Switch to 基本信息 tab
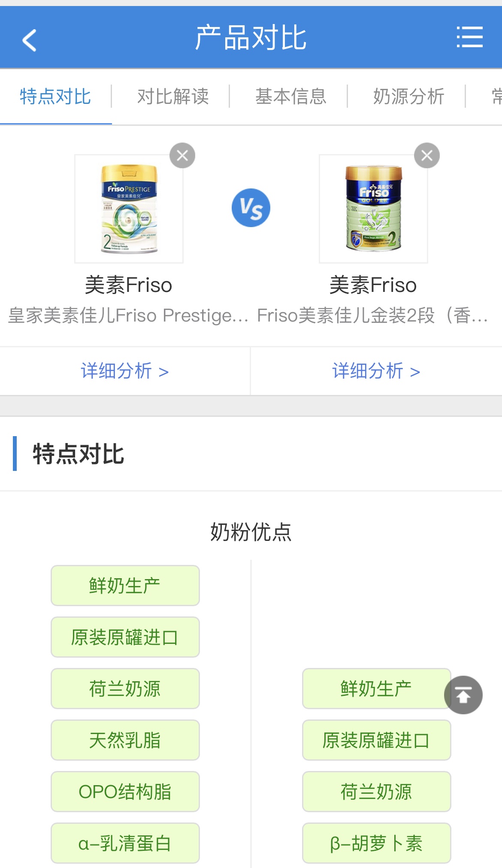 [x=291, y=96]
